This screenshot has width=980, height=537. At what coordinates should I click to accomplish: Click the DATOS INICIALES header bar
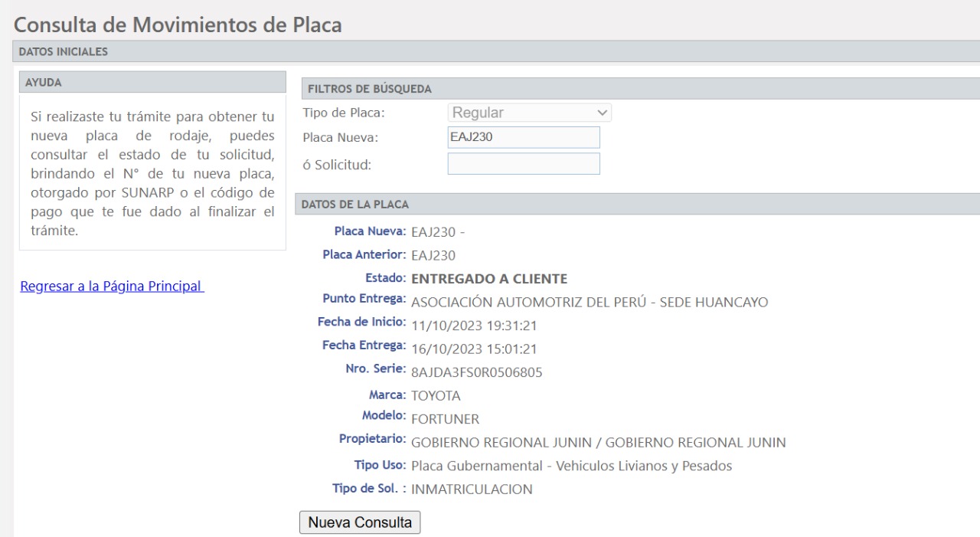[63, 53]
